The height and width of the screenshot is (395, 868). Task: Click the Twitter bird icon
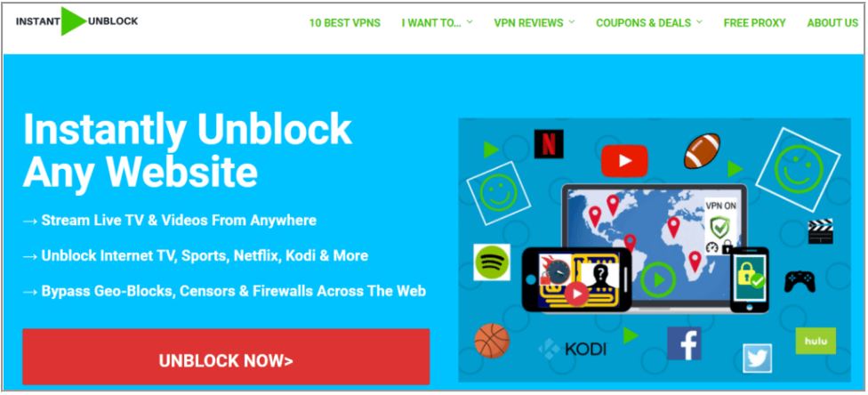(x=758, y=358)
